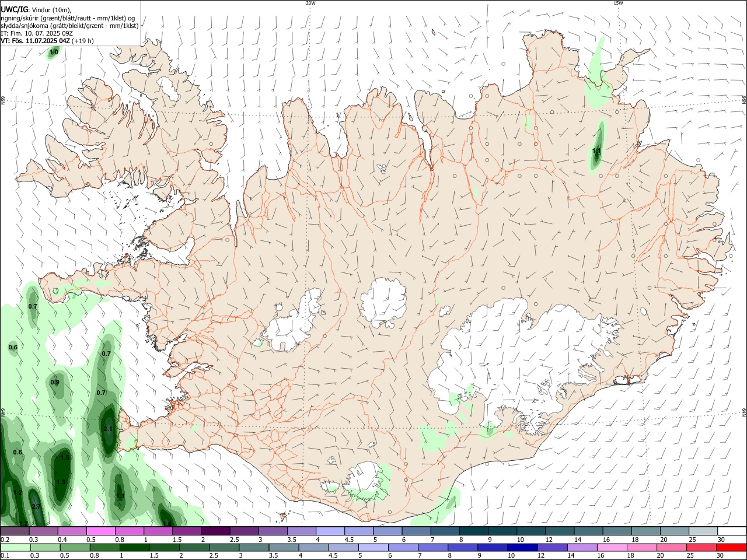Screen dimensions: 747x560
Task: Click the rigning/skúrir legend description line
Action: (67, 18)
